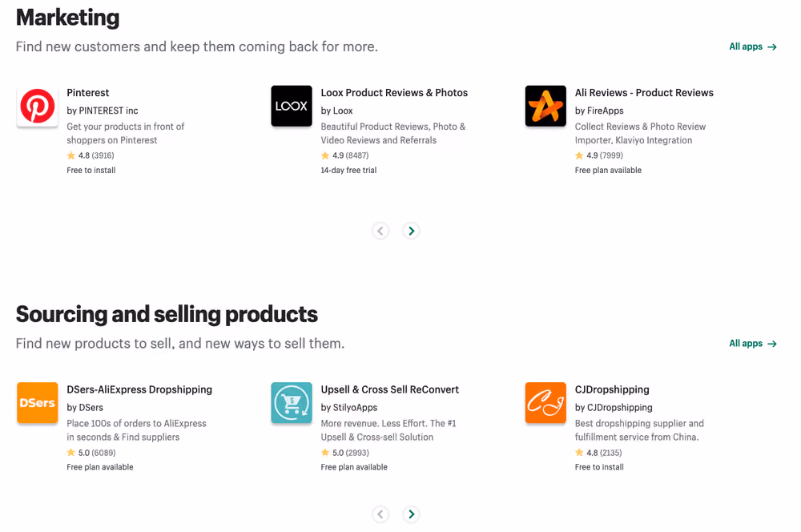The height and width of the screenshot is (532, 801).
Task: Open Ali Reviews - Product Reviews title
Action: (x=644, y=92)
